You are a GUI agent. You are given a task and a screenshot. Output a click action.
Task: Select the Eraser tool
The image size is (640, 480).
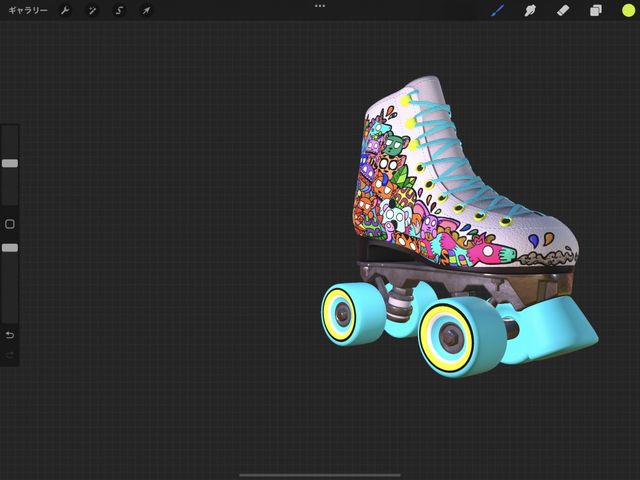[563, 10]
